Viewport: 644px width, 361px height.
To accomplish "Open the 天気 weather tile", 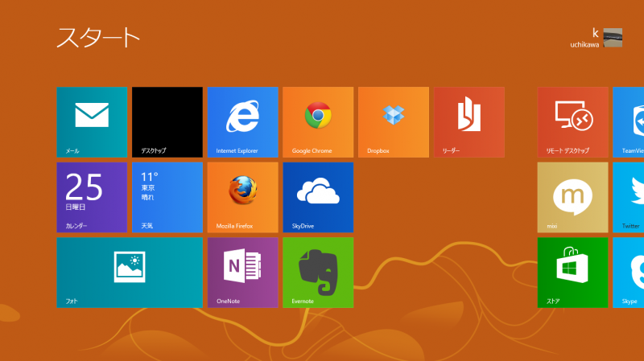I will [x=167, y=197].
